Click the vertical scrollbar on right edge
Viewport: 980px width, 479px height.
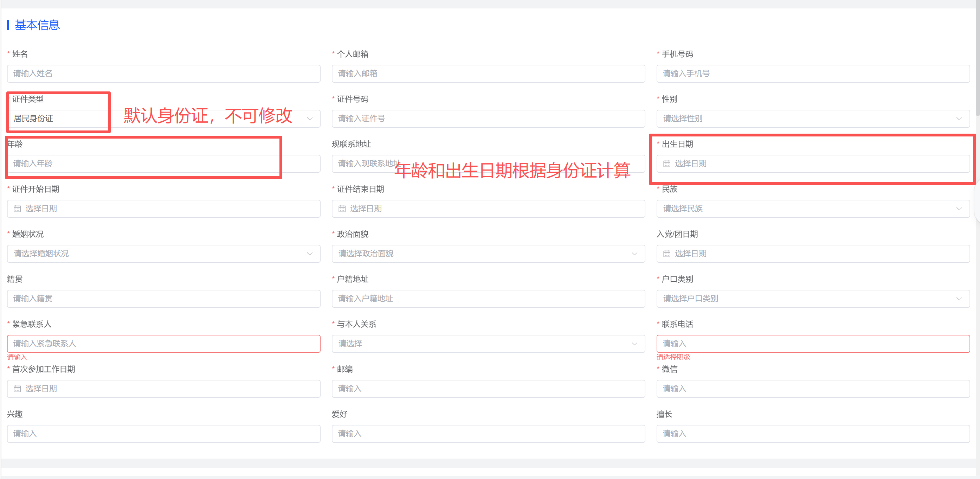point(978,57)
